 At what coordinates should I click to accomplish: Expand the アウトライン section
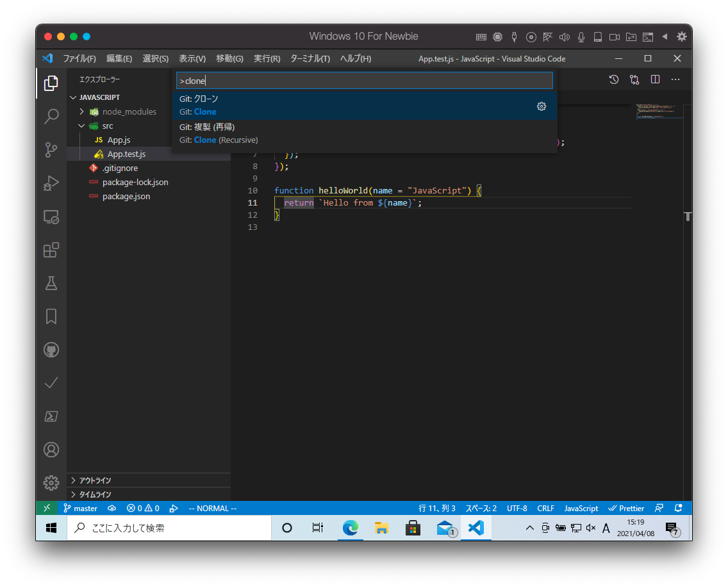(95, 480)
